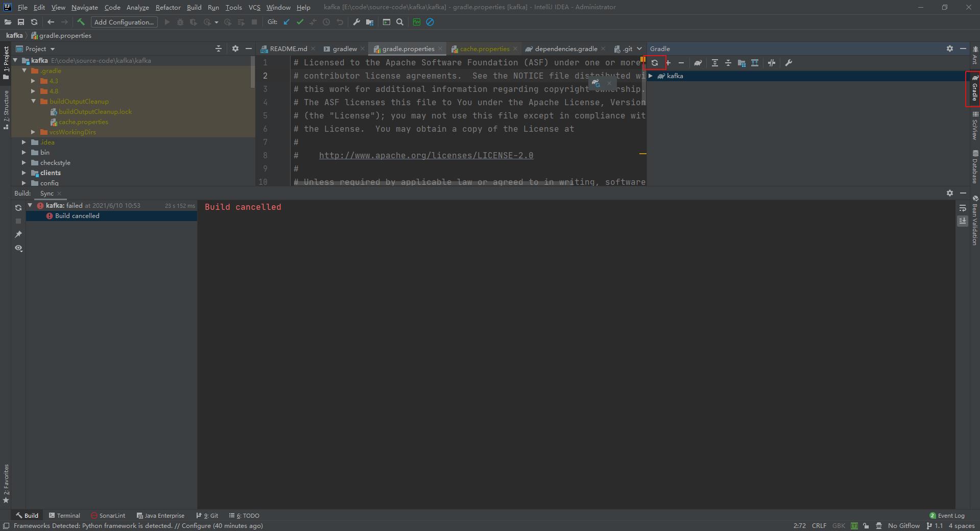
Task: Open the VCS menu
Action: pos(254,7)
